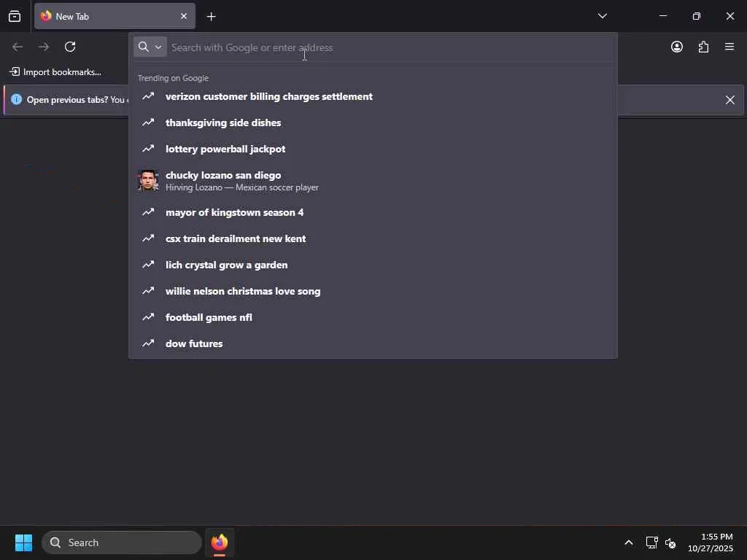This screenshot has width=747, height=560.
Task: Open the Windows Start menu
Action: tap(23, 542)
